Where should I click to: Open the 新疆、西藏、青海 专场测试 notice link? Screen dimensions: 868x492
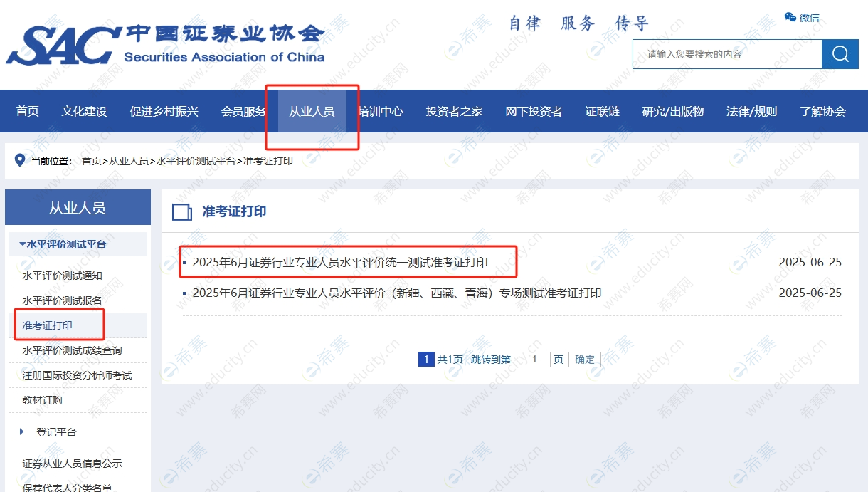(397, 293)
